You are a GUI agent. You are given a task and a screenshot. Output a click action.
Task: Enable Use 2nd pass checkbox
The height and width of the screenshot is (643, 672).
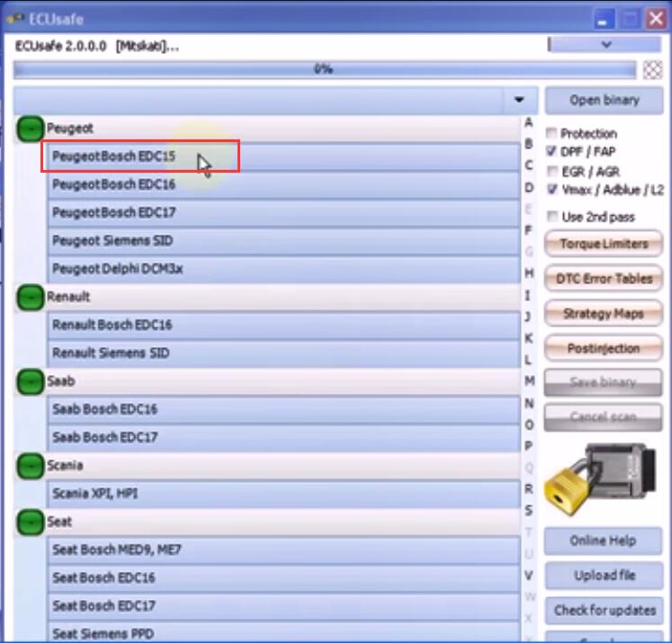(x=552, y=217)
